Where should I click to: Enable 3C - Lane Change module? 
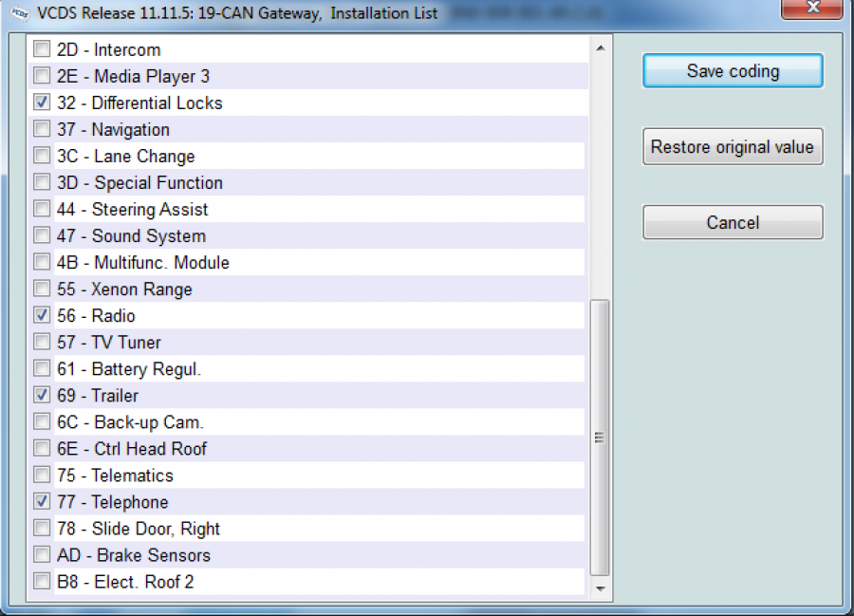point(42,156)
